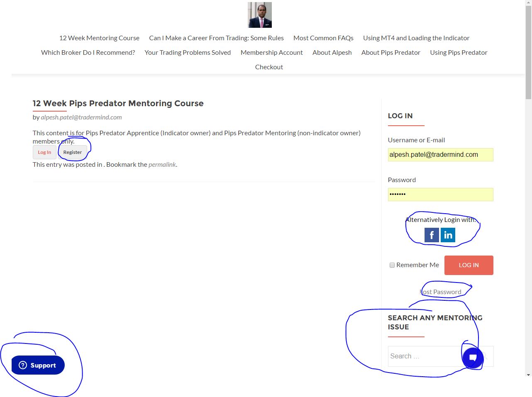This screenshot has width=532, height=397.
Task: Open the blue chat bubble widget
Action: coord(473,357)
